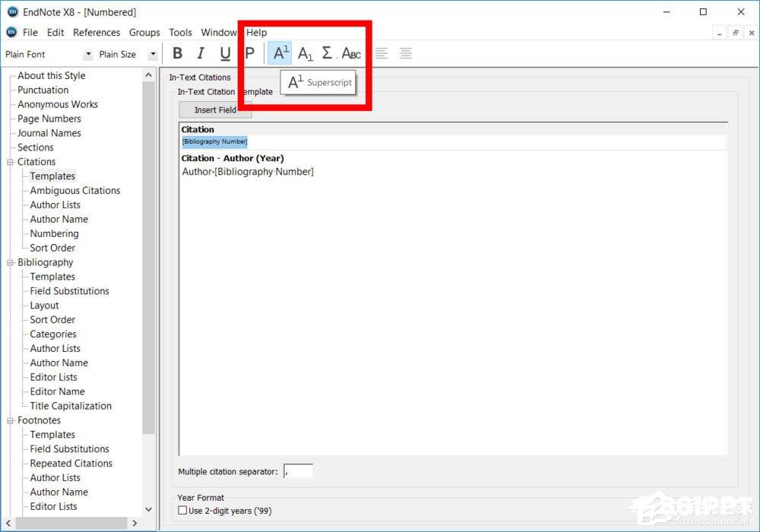Open the Plain Font dropdown
The image size is (760, 532).
pyautogui.click(x=88, y=54)
